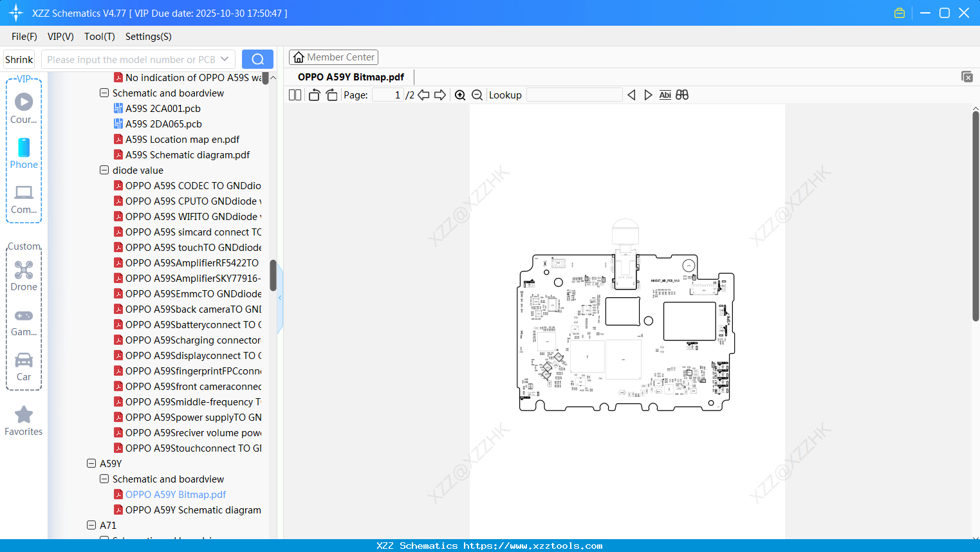Click the Shrink button

click(x=19, y=59)
